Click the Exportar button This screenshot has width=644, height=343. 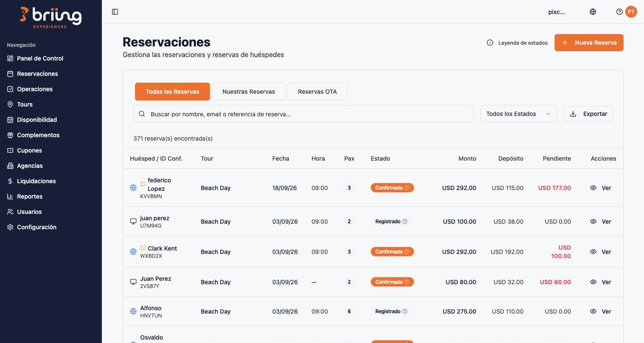pos(589,114)
